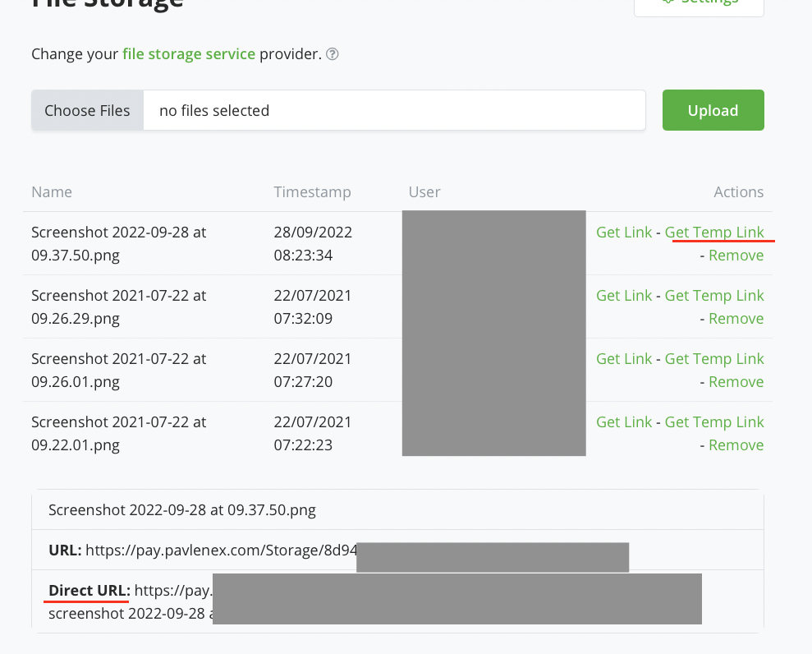The height and width of the screenshot is (654, 812).
Task: Remove the Screenshot 09.26.01 file
Action: tap(736, 381)
